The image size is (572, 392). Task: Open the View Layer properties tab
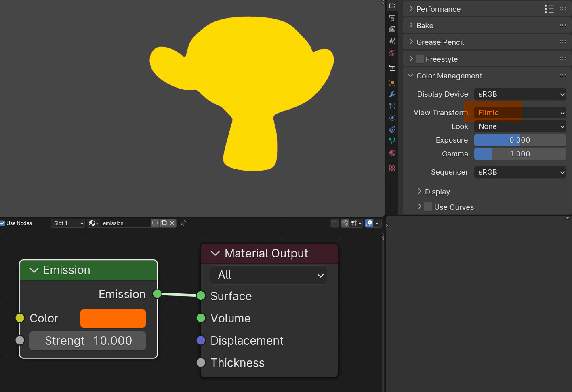click(x=392, y=29)
